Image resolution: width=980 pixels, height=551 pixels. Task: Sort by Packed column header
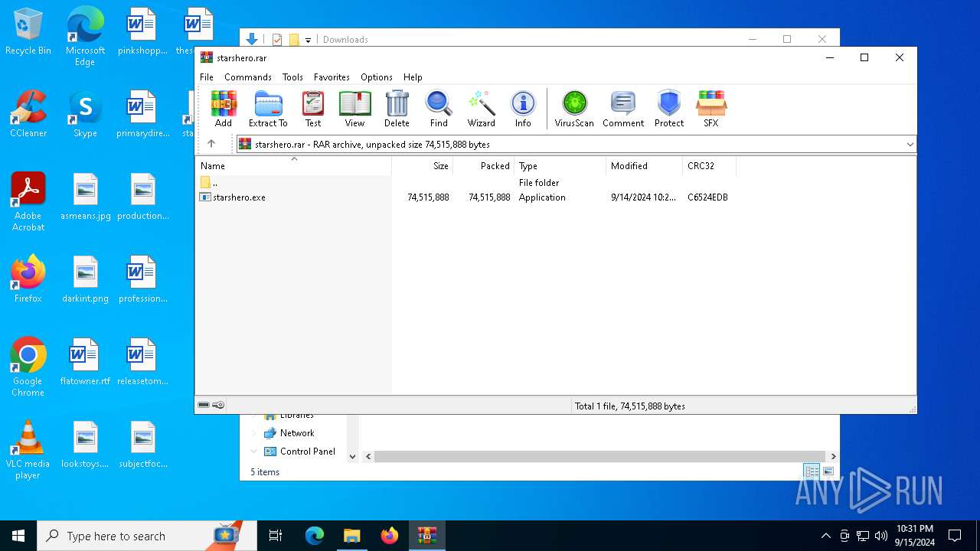point(484,165)
